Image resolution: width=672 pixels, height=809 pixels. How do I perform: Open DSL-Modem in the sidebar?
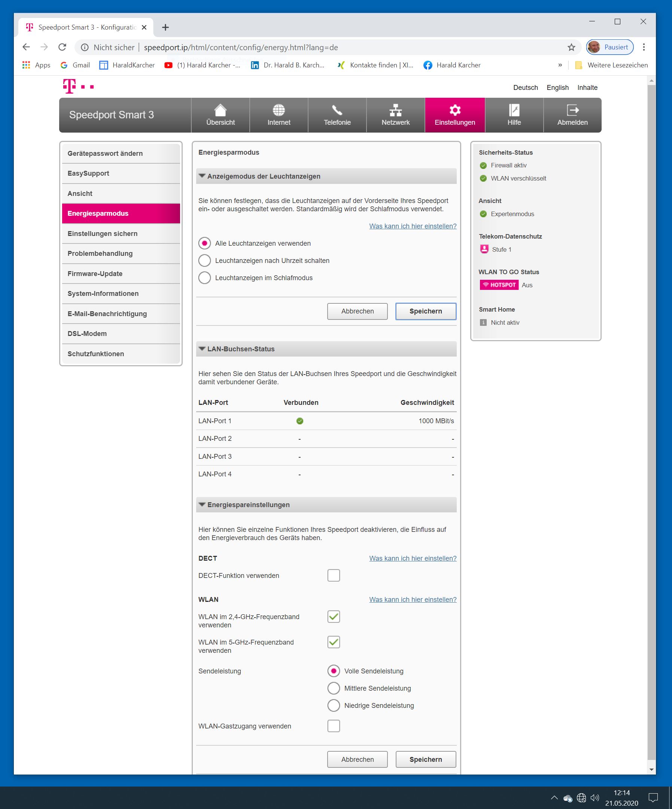pyautogui.click(x=121, y=334)
